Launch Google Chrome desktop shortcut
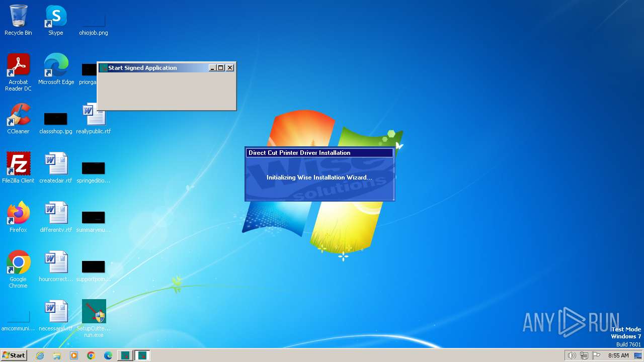The height and width of the screenshot is (362, 644). point(18,269)
